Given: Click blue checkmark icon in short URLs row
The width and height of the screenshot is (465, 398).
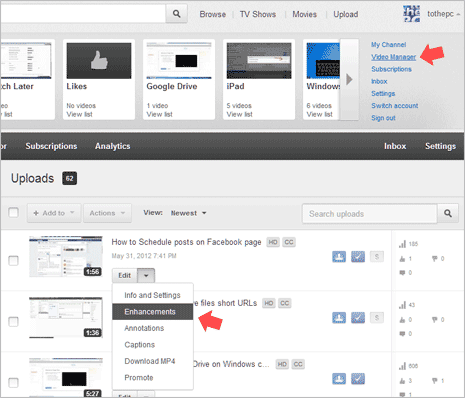Looking at the screenshot, I should point(358,318).
